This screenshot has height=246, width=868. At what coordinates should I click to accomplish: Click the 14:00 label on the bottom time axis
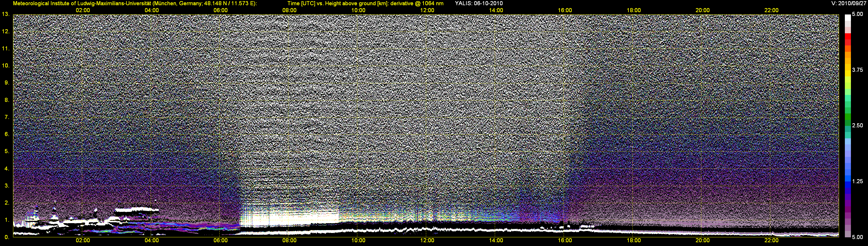(496, 241)
